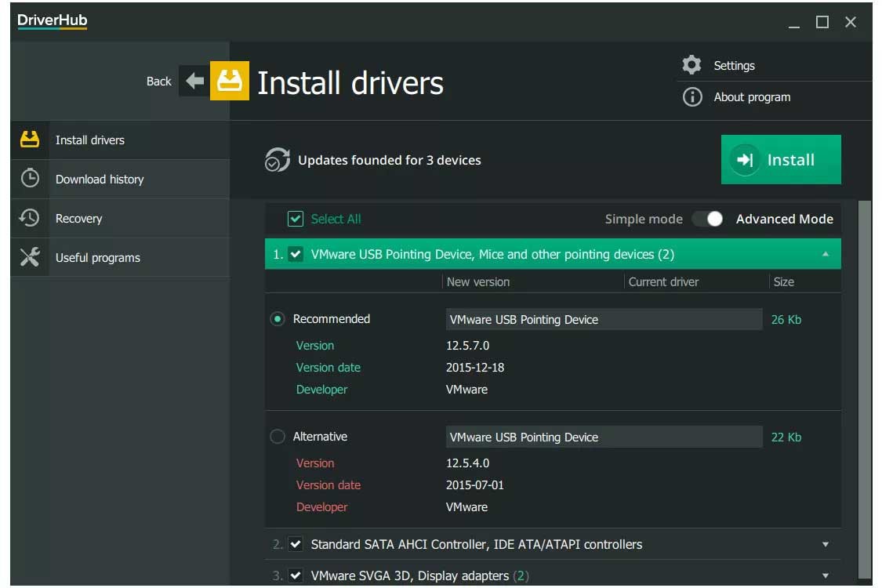Screen dimensions: 882x588
Task: Click the Recommended driver name field
Action: 604,319
